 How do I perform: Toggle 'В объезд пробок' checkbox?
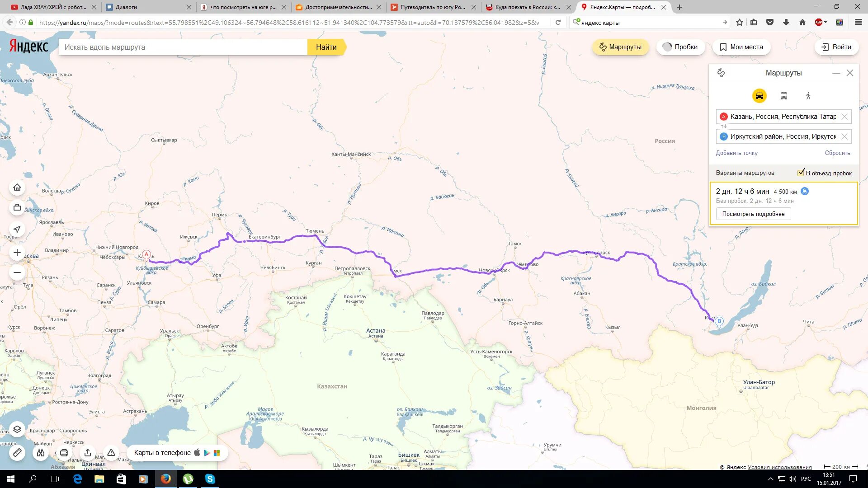click(x=801, y=173)
